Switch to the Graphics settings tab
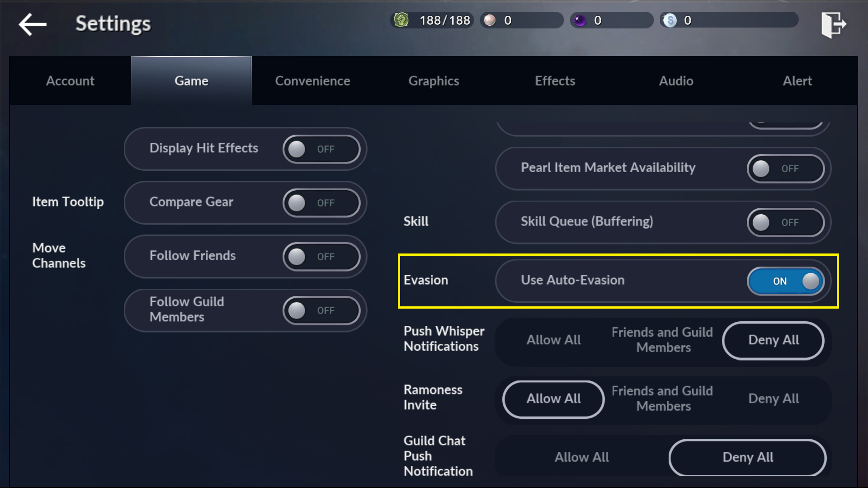 tap(434, 80)
